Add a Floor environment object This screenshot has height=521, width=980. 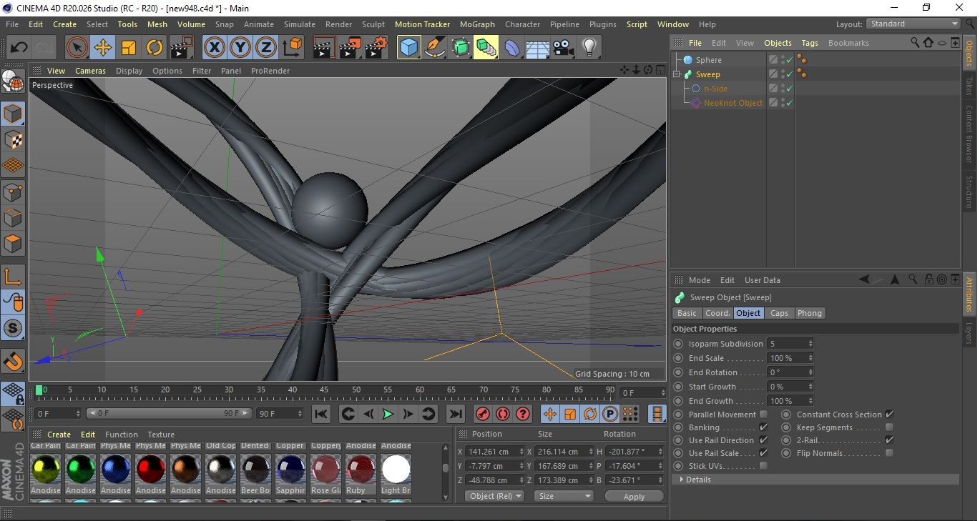click(x=537, y=48)
